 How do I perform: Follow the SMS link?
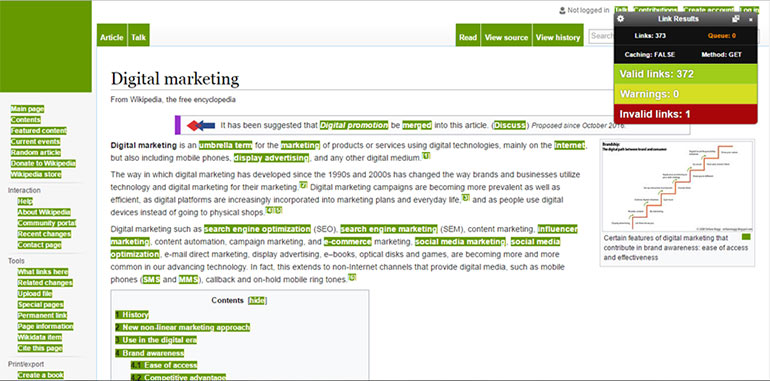click(x=151, y=280)
